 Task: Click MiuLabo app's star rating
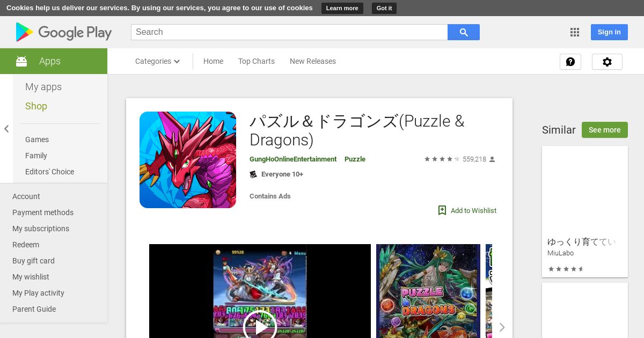(566, 269)
